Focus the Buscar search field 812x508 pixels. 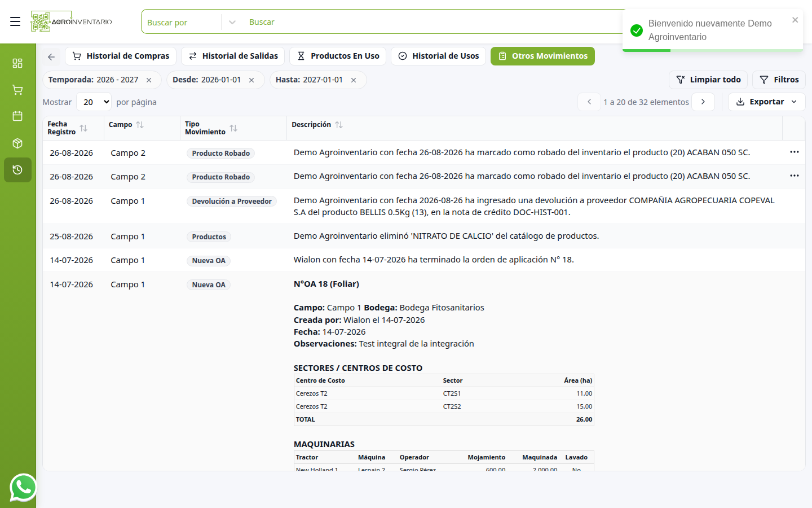click(x=434, y=22)
